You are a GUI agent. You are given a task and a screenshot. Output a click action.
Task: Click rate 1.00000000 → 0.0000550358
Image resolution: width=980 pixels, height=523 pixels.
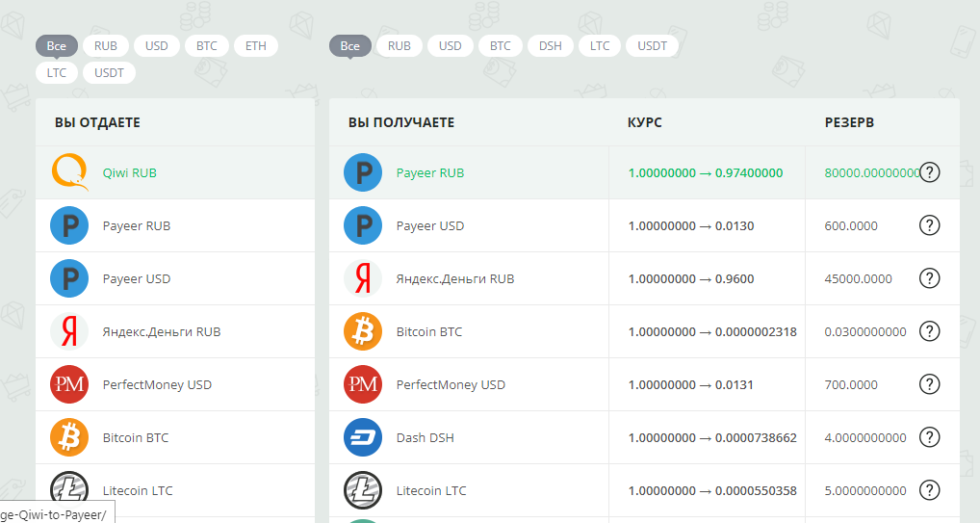point(712,490)
